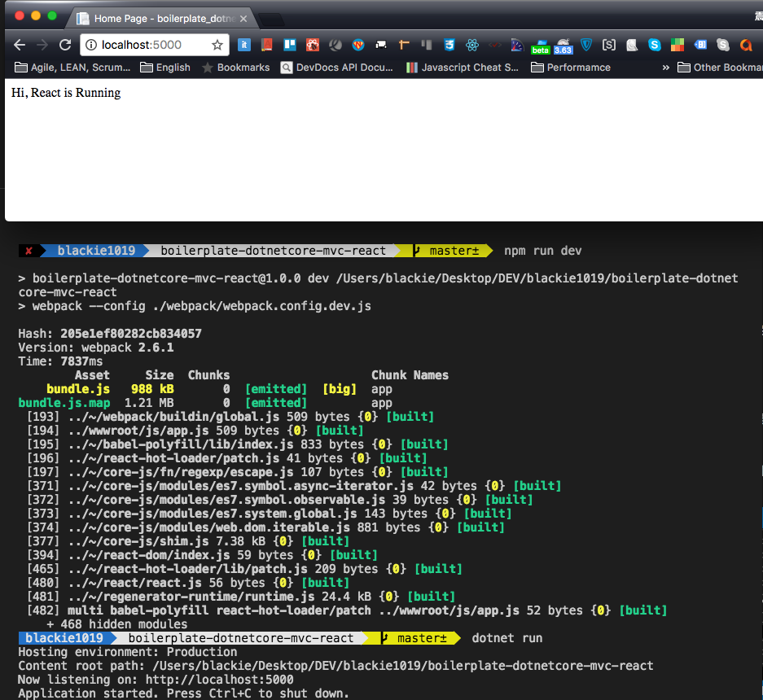Viewport: 763px width, 700px height.
Task: Bookmark this page with the star icon
Action: coord(217,46)
